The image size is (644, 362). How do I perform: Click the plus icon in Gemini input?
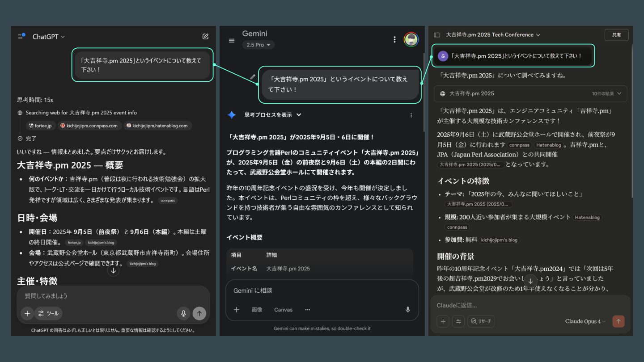(x=237, y=310)
